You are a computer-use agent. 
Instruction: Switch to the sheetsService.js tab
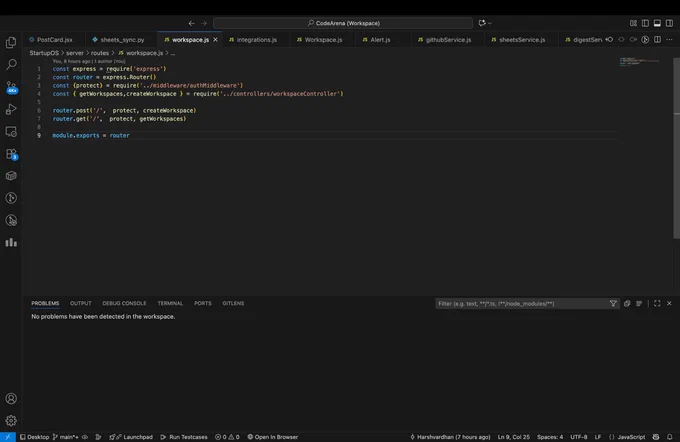click(x=522, y=39)
